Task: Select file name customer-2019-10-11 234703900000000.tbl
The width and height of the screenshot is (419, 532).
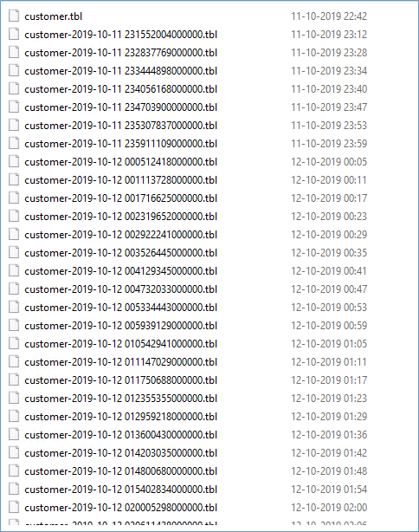Action: point(120,107)
